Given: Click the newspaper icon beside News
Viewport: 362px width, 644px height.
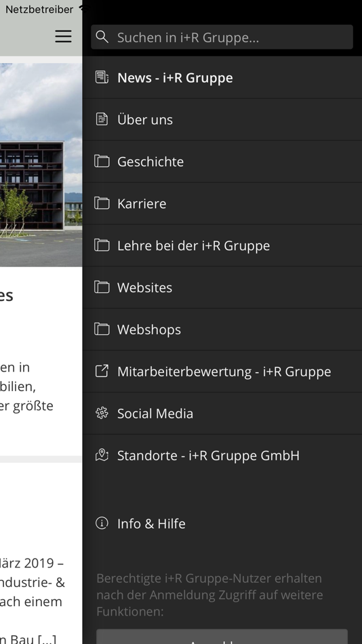Looking at the screenshot, I should click(102, 77).
